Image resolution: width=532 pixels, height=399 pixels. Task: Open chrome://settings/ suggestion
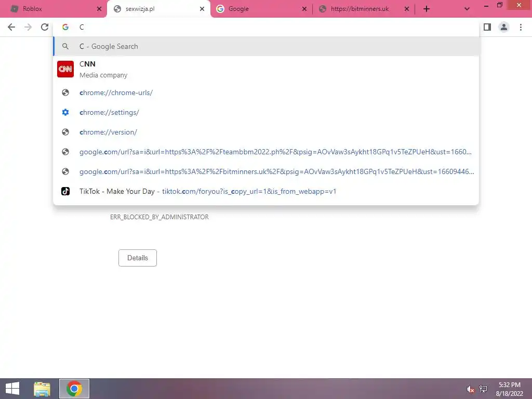[x=267, y=112]
